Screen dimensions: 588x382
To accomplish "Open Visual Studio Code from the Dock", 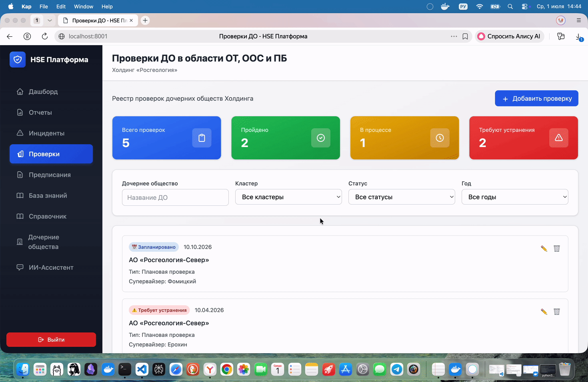I will (142, 369).
